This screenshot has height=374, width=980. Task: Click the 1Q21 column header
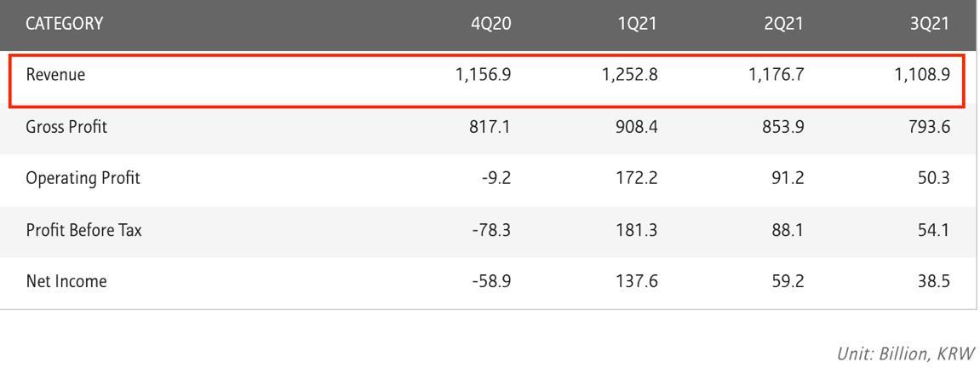(638, 24)
